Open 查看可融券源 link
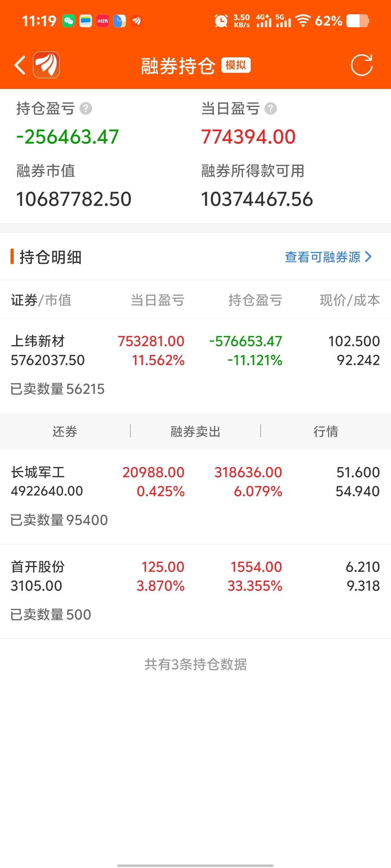Screen dimensions: 391x868 [x=322, y=257]
